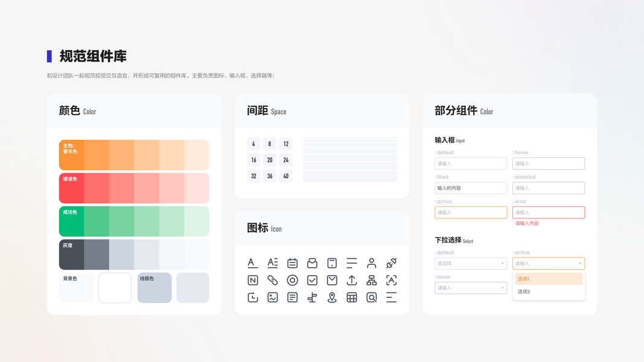Click the square envelope mail icon
The image size is (644, 362).
coord(332,281)
